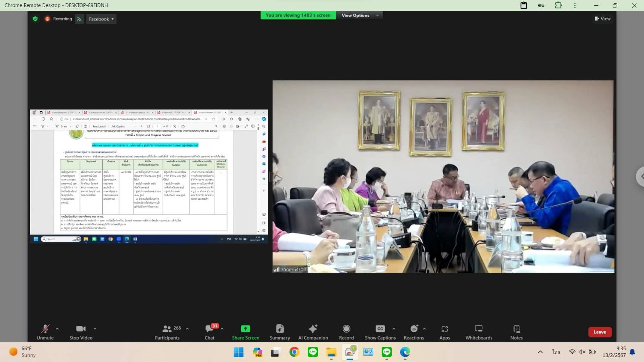Open the Participants panel
Viewport: 644px width, 362px height.
[x=167, y=332]
